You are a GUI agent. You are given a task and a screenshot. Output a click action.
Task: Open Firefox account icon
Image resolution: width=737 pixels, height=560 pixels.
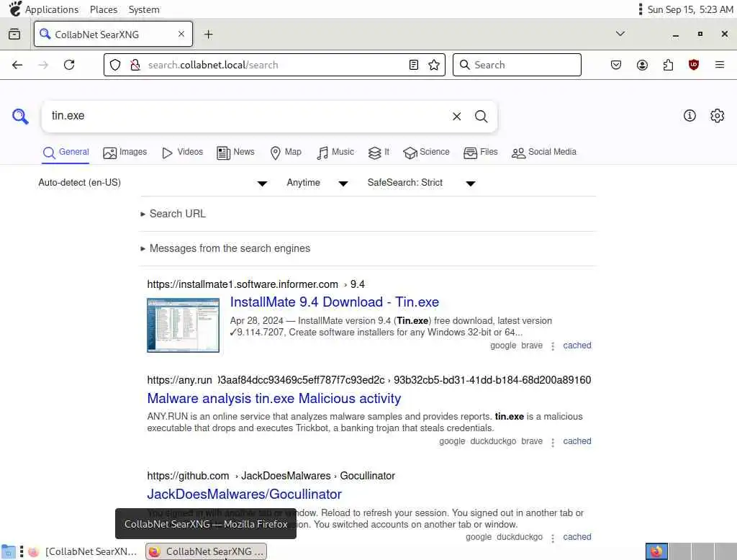point(642,65)
